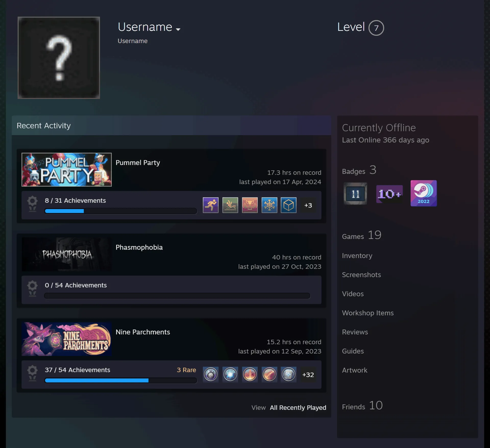Open the Pummel Party title link
Screen dimensions: 490x448
pos(138,163)
